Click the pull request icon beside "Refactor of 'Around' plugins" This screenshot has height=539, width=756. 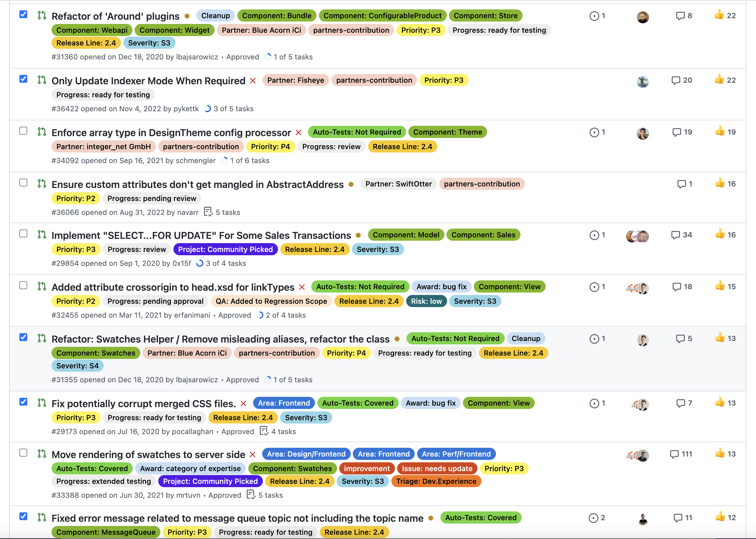pyautogui.click(x=41, y=15)
